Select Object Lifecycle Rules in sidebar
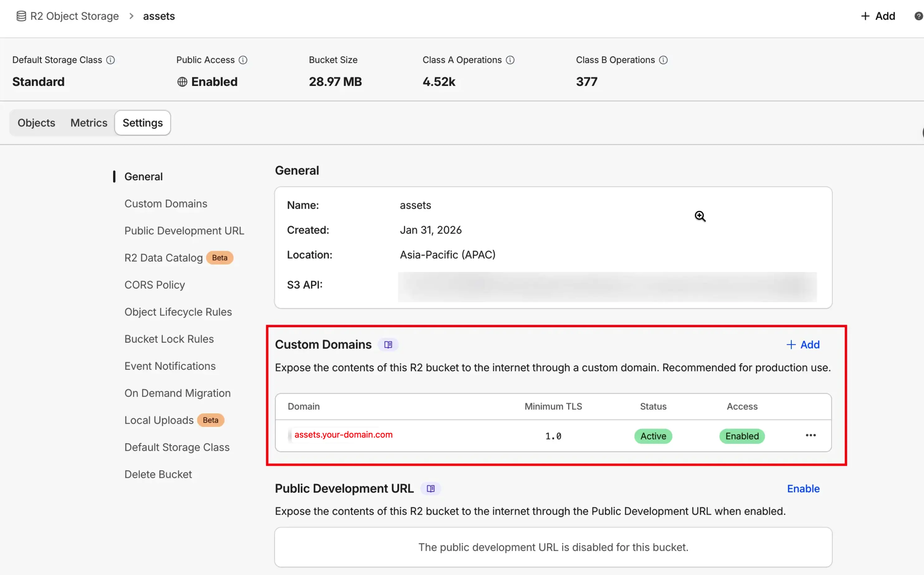Viewport: 924px width, 575px height. [x=178, y=312]
